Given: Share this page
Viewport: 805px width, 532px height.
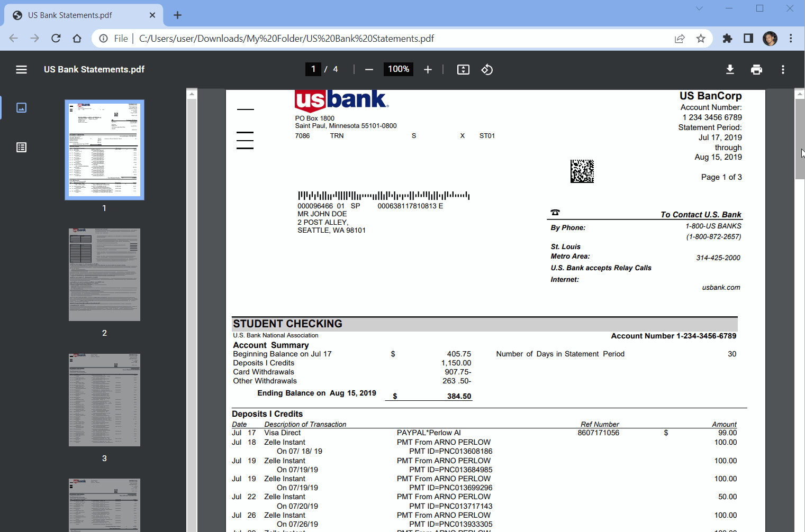Looking at the screenshot, I should pos(680,38).
